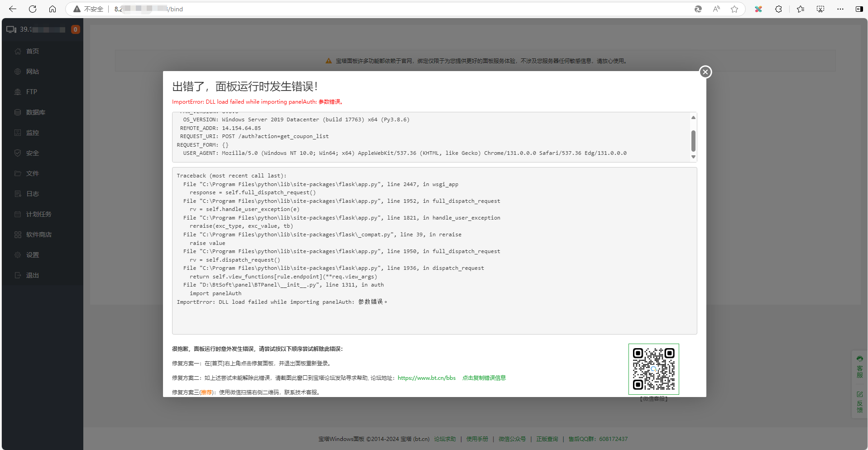Click the 出错了，面板运行时发生错误! heading
This screenshot has height=450, width=868.
coord(245,86)
